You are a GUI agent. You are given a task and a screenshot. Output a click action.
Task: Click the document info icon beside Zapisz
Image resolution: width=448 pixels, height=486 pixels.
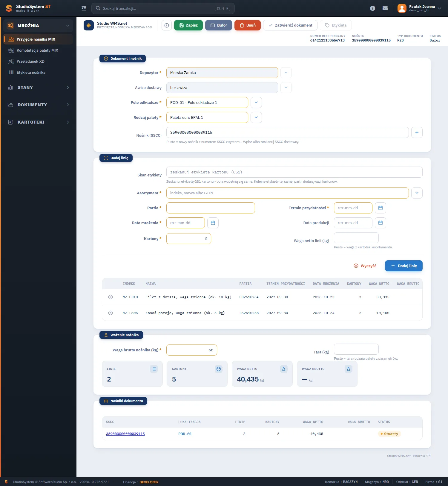pyautogui.click(x=167, y=25)
